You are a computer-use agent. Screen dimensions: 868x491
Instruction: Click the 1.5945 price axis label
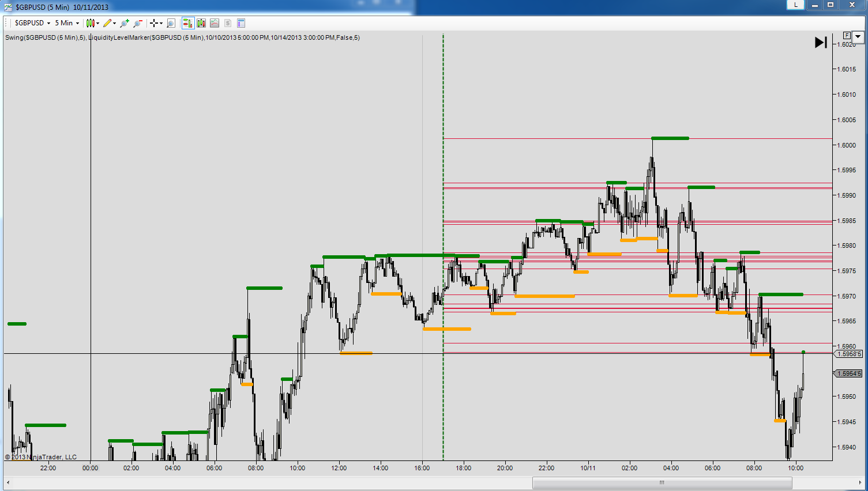(847, 422)
